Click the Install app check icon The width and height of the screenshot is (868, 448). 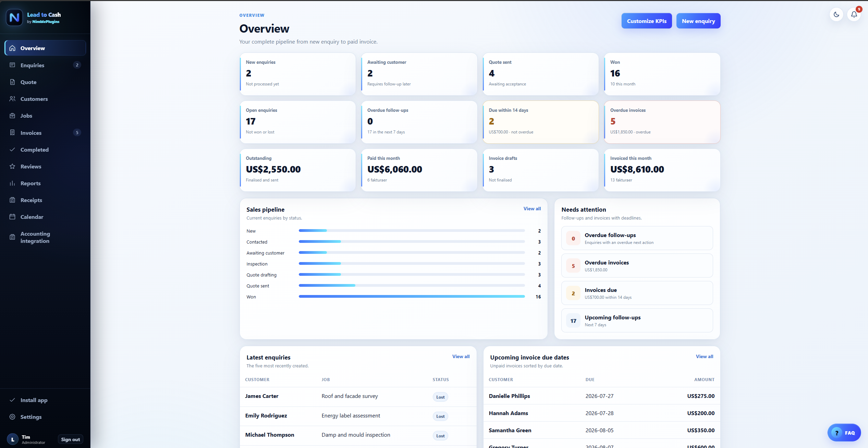point(12,400)
